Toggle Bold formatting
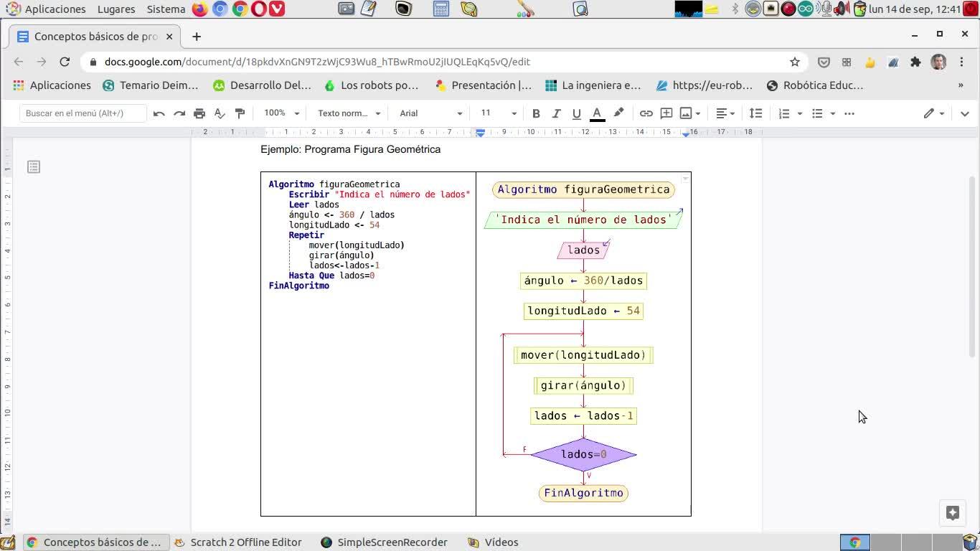The image size is (980, 551). click(x=536, y=113)
